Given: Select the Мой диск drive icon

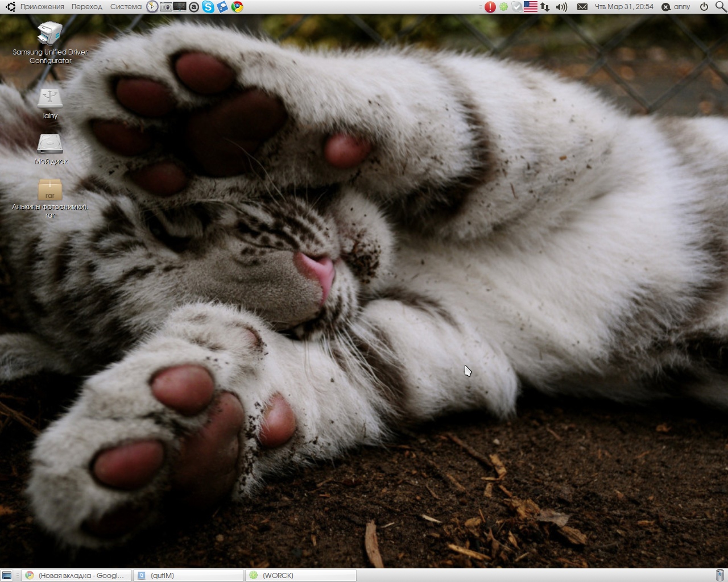Looking at the screenshot, I should [x=51, y=149].
